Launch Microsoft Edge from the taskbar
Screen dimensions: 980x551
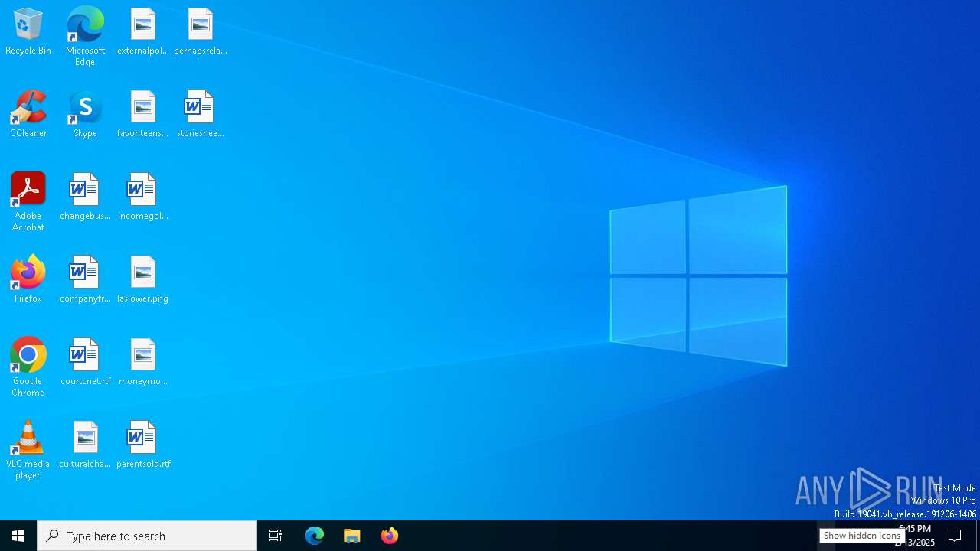(315, 536)
